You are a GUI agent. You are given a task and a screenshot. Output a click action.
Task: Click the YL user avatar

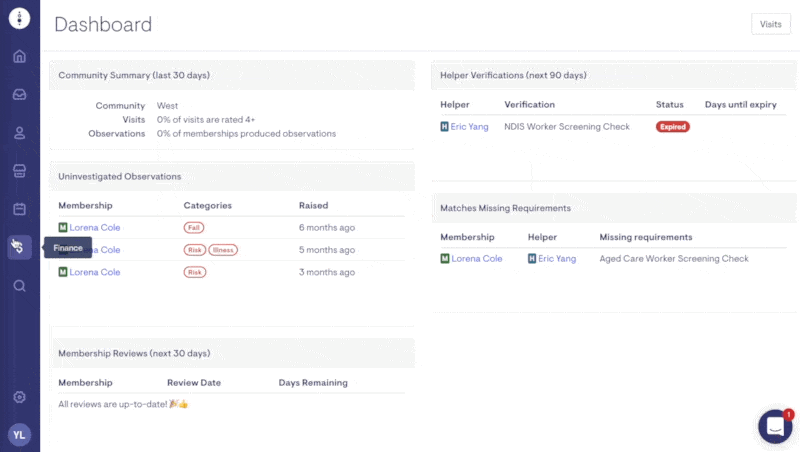coord(19,434)
